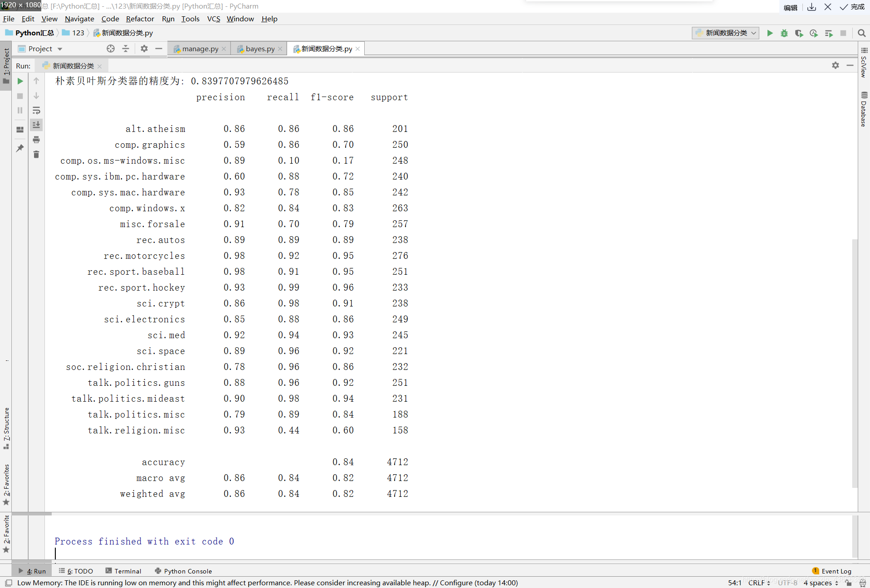Open the 1: Project side tab
Viewport: 870px width, 588px height.
[6, 66]
